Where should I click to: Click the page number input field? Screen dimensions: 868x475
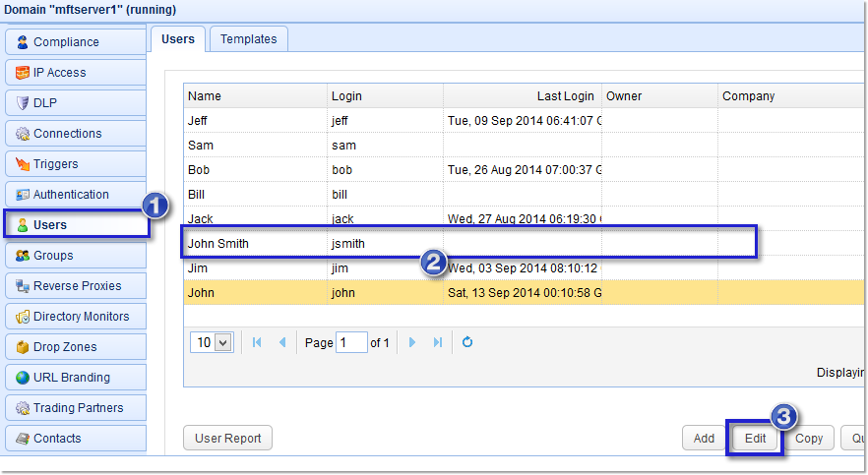pyautogui.click(x=350, y=342)
